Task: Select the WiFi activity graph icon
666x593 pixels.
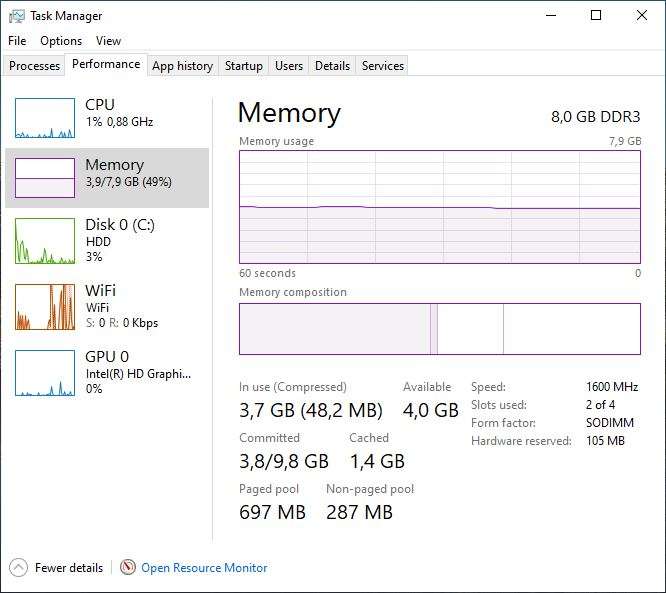Action: coord(45,307)
